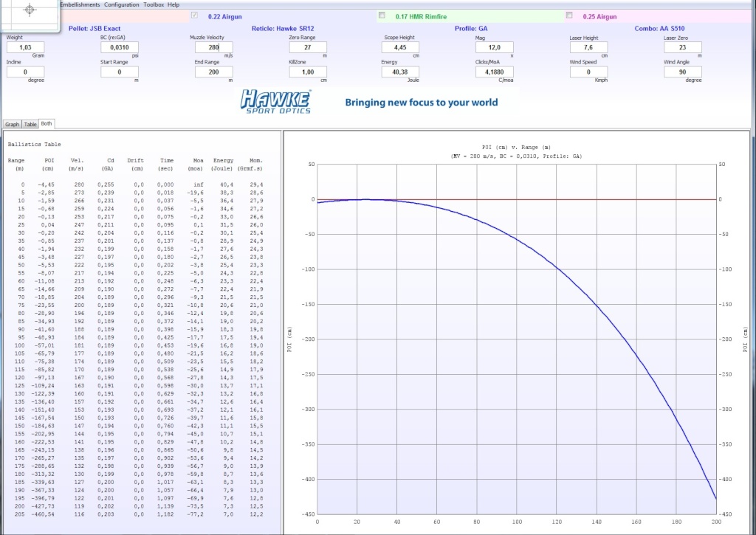Click the Weight input field
756x535 pixels.
[26, 47]
